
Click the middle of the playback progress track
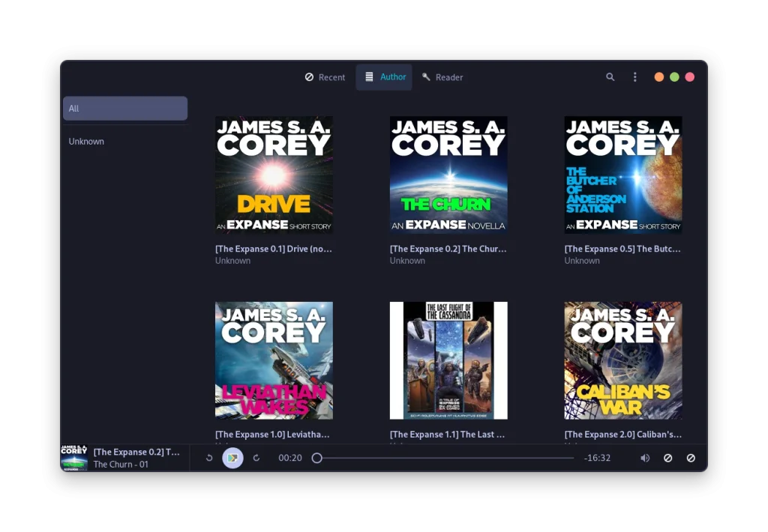click(443, 458)
